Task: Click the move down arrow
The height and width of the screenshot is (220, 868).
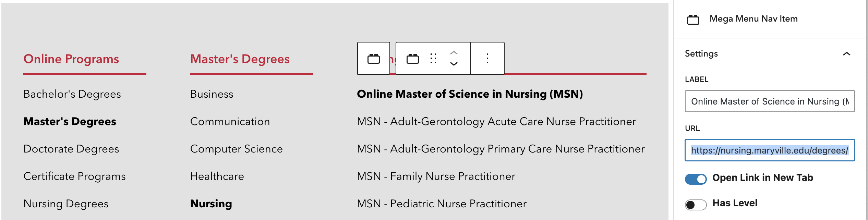Action: coord(454,64)
